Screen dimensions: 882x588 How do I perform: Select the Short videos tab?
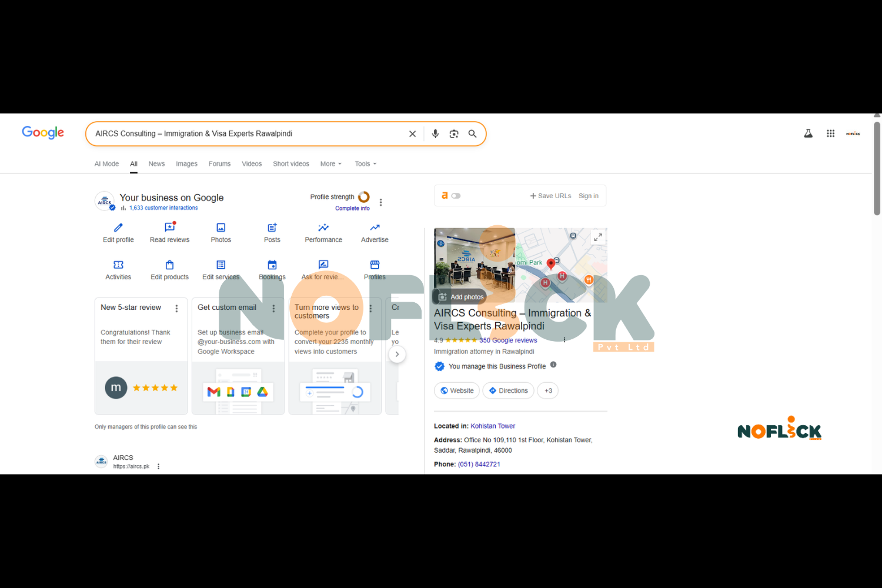(291, 164)
